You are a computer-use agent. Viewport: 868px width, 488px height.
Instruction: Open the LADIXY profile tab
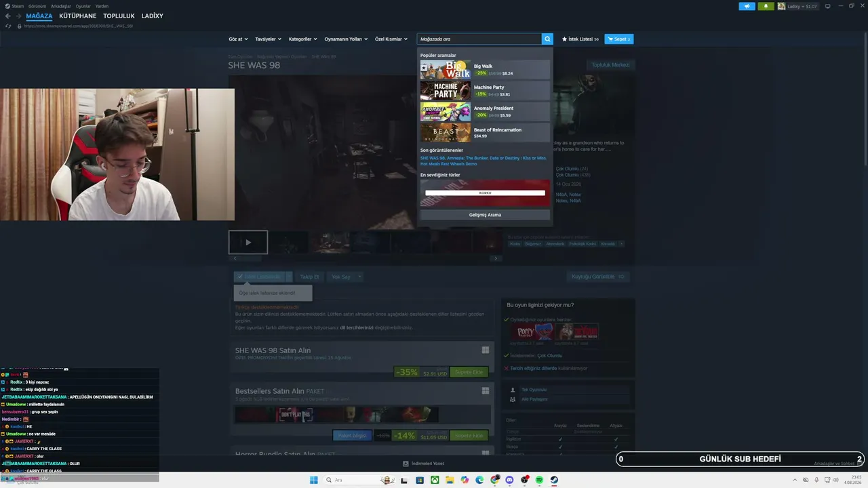click(x=152, y=16)
